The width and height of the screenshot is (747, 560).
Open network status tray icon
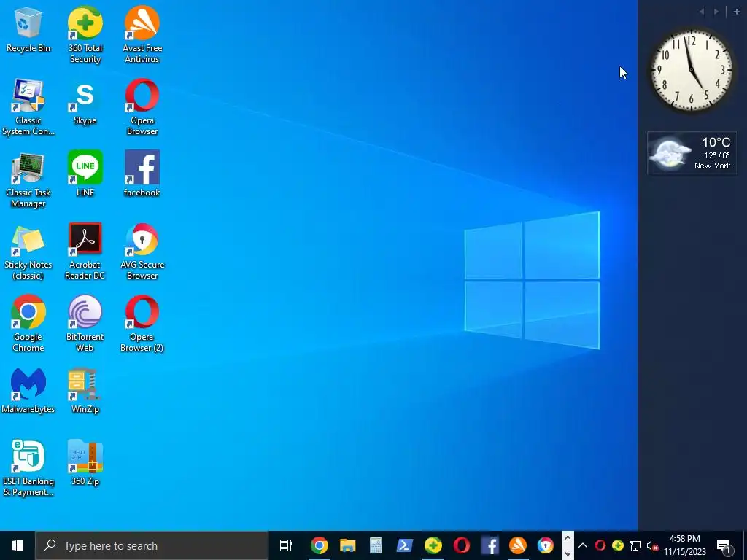(635, 545)
